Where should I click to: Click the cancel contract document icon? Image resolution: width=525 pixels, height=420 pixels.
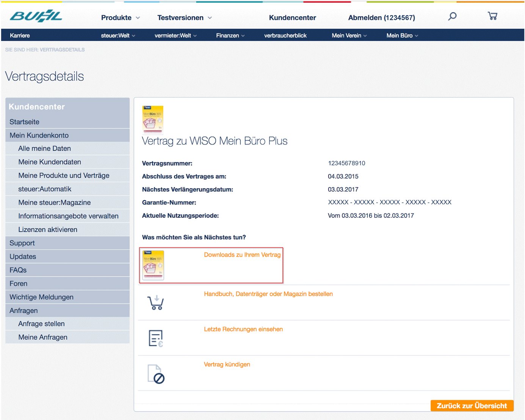point(156,374)
